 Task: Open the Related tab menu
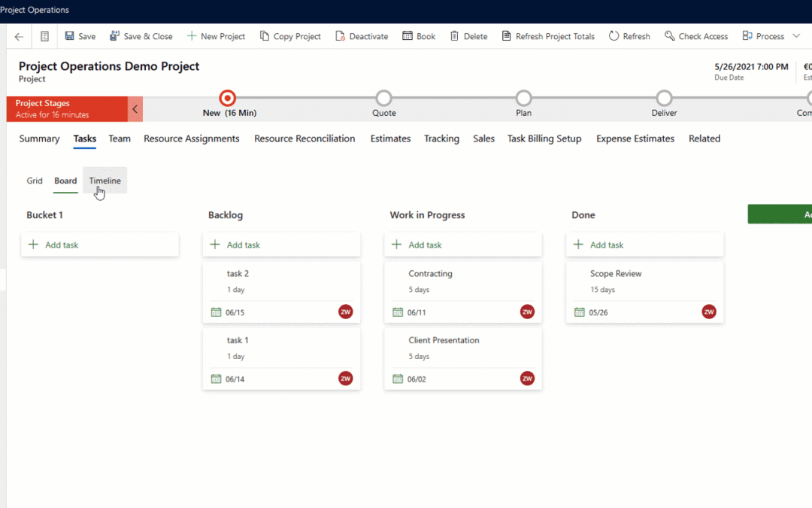[x=704, y=138]
